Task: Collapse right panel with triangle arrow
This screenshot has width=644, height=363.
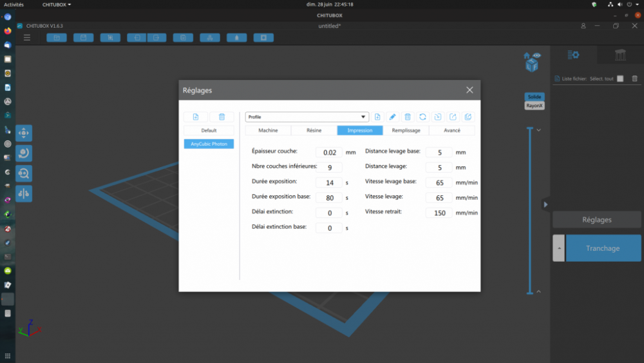Action: pos(546,204)
